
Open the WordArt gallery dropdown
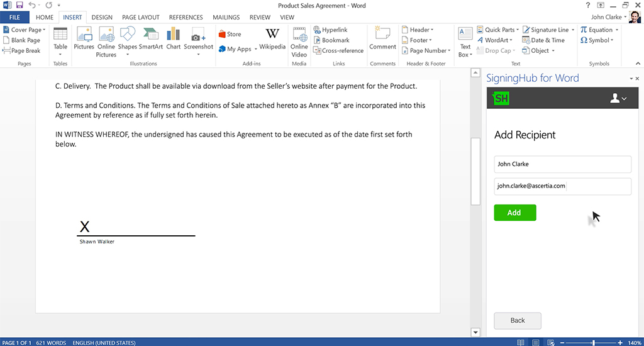pyautogui.click(x=511, y=40)
